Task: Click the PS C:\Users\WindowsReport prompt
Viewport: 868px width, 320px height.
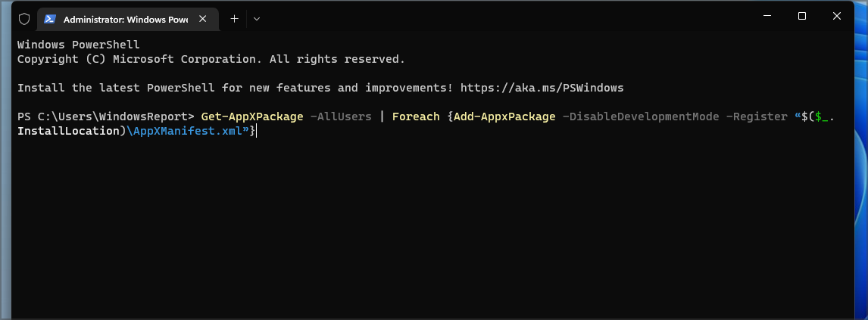Action: click(106, 117)
